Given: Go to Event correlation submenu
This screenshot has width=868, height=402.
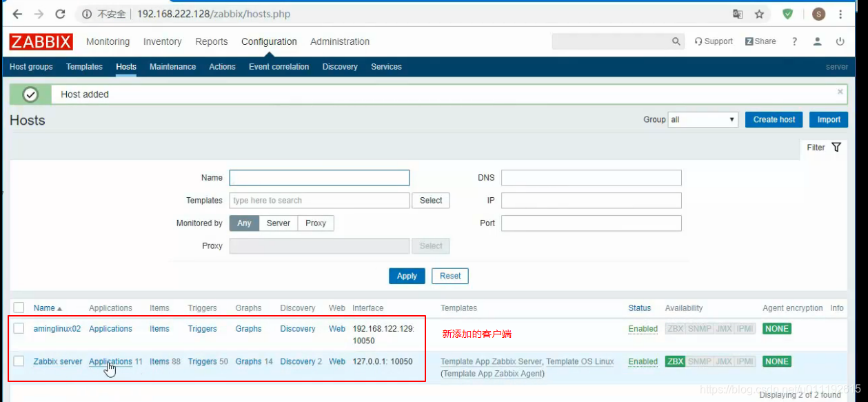Looking at the screenshot, I should point(279,67).
